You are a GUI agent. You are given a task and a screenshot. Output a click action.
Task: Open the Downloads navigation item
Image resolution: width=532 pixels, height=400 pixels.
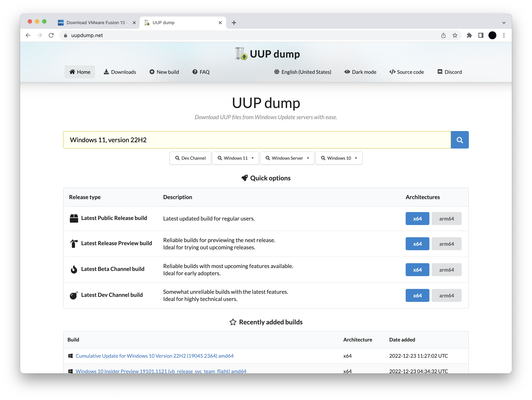point(120,72)
